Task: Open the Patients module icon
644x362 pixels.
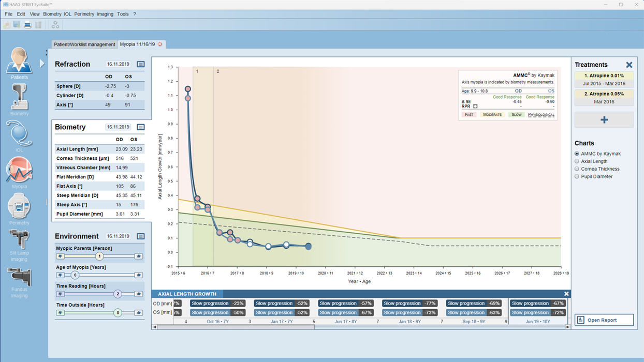Action: pos(19,61)
